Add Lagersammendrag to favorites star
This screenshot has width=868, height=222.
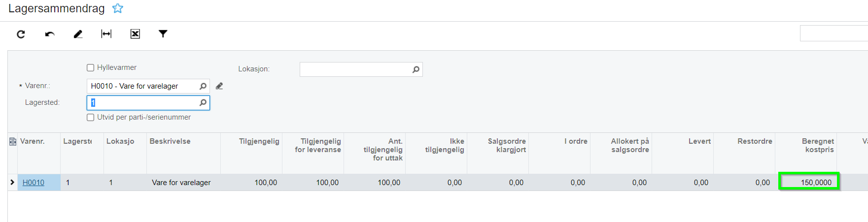pos(118,8)
